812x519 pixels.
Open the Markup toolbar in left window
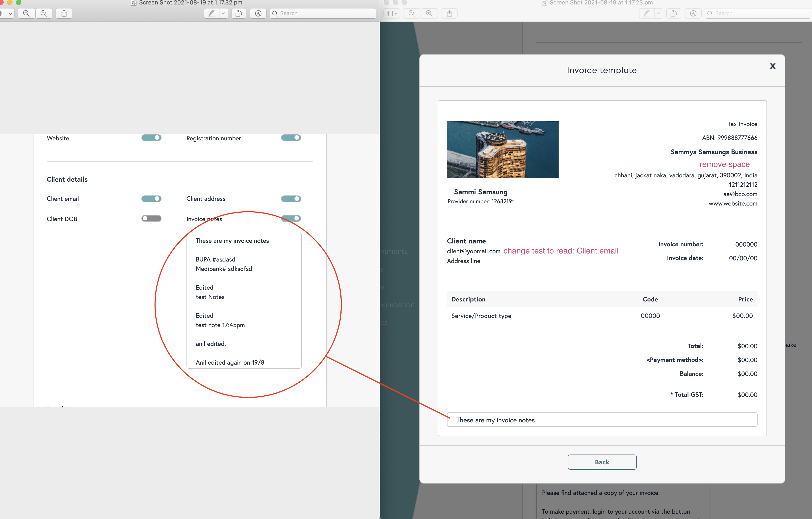pos(258,13)
